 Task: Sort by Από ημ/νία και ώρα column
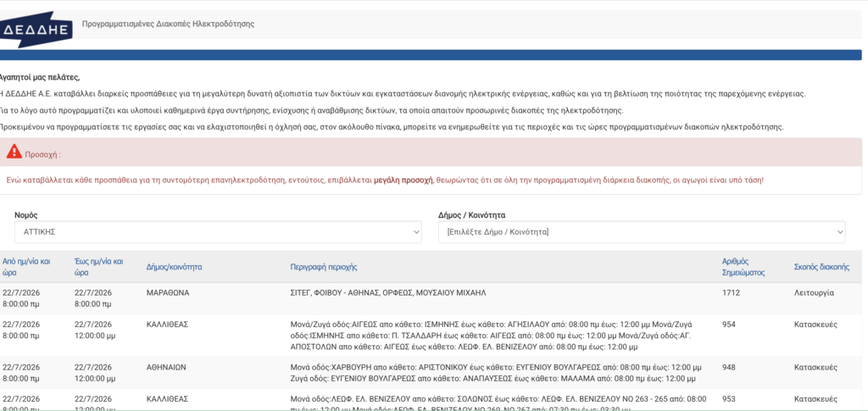26,267
